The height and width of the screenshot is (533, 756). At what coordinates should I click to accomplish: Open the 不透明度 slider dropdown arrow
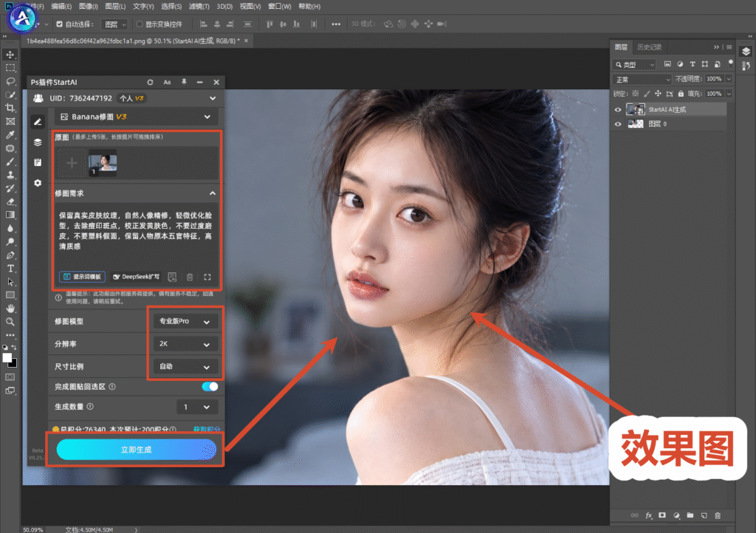tap(729, 79)
